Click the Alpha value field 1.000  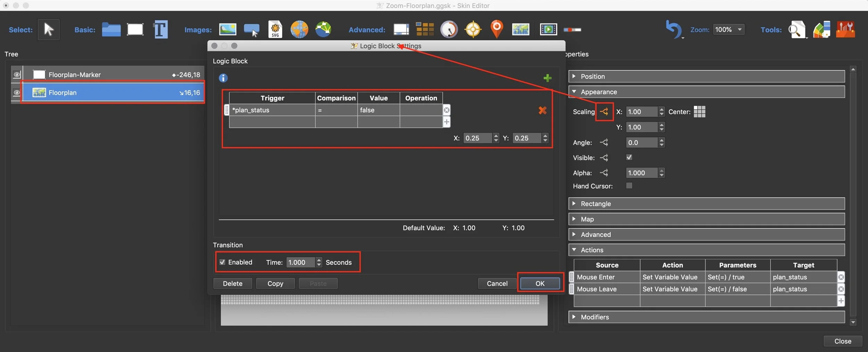(x=642, y=173)
